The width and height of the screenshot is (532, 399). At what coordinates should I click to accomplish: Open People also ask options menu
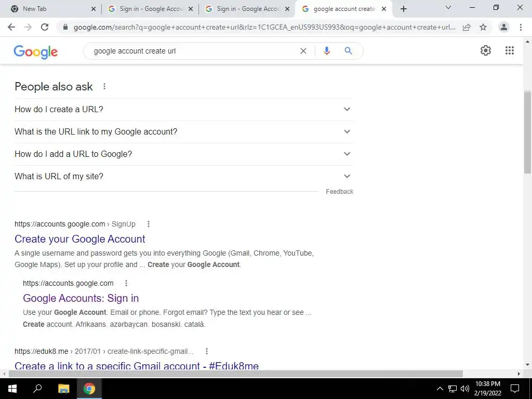[104, 87]
